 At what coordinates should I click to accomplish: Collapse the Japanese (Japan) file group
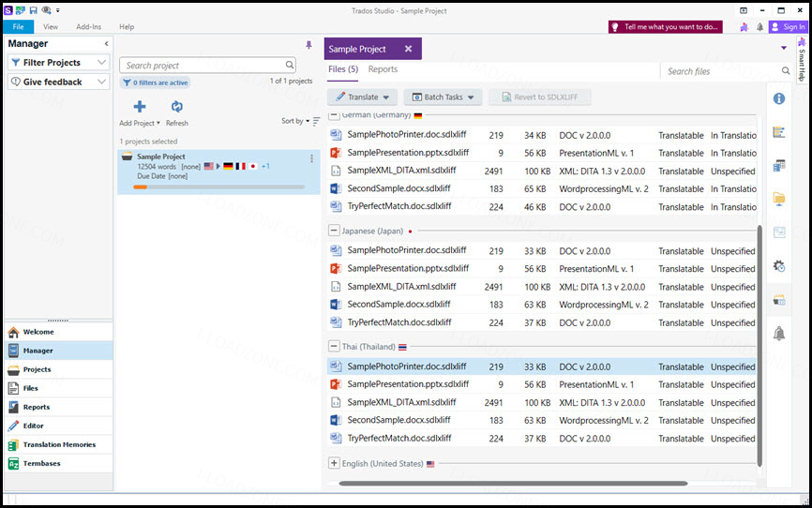click(334, 231)
